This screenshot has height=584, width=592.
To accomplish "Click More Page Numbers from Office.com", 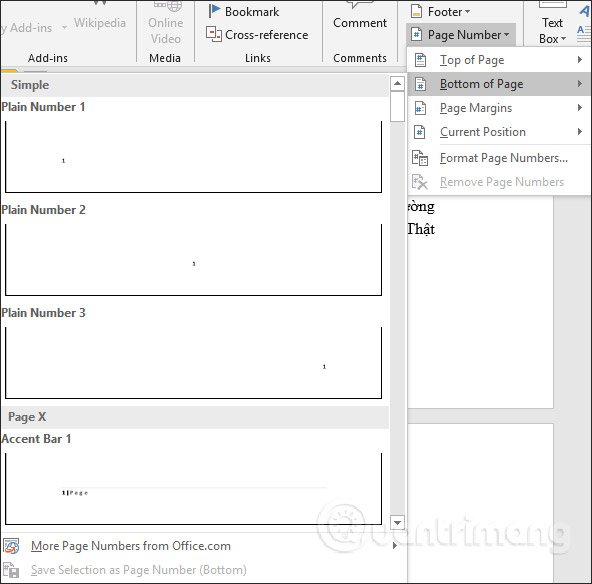I will point(131,546).
